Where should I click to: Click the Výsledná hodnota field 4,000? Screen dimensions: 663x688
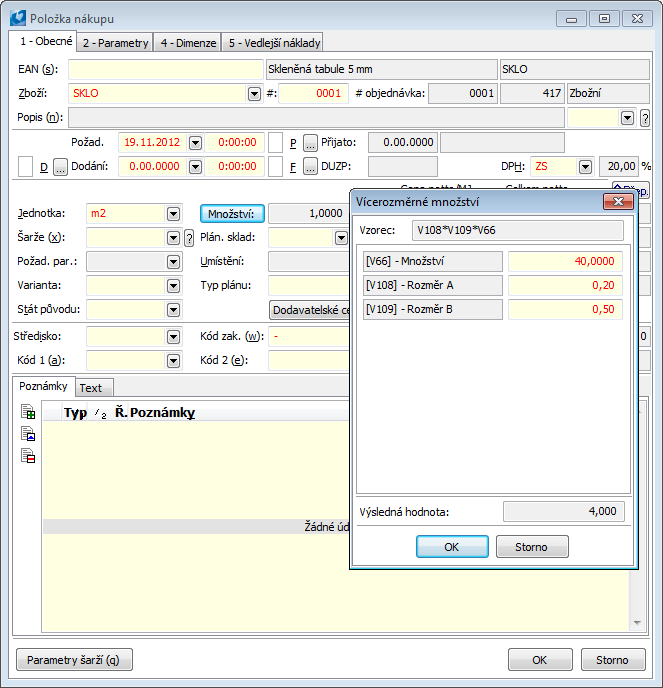(x=564, y=512)
